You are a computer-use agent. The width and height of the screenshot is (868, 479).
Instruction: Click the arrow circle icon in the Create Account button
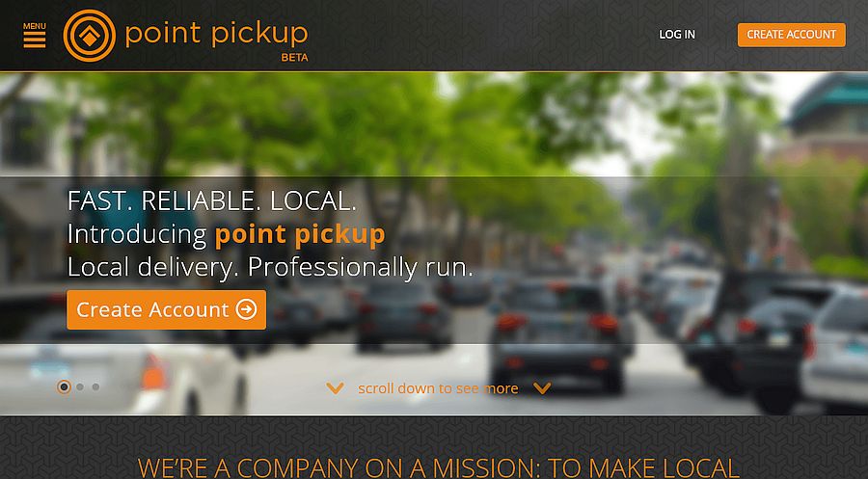click(246, 309)
